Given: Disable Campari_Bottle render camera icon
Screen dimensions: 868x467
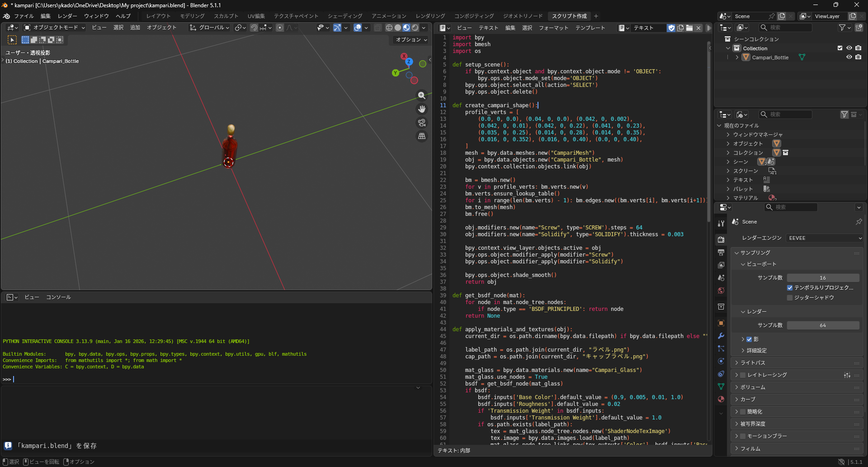Looking at the screenshot, I should 858,57.
